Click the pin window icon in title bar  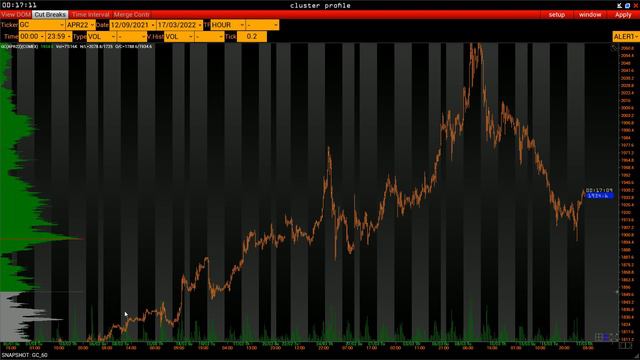click(620, 5)
